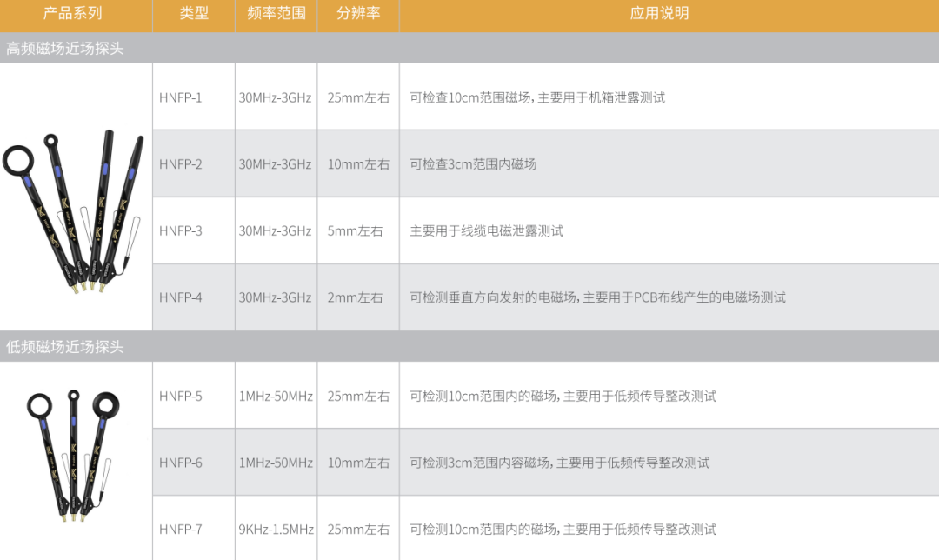
Task: Select the 类型 column header
Action: (194, 14)
